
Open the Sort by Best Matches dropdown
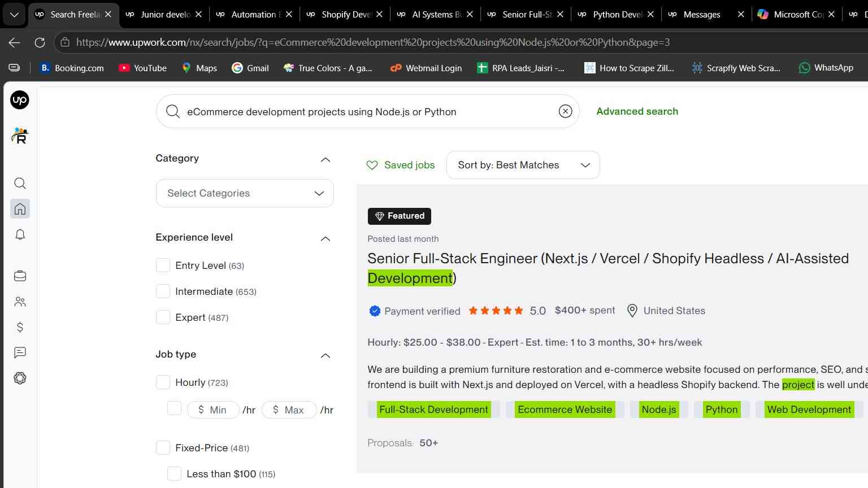(x=523, y=165)
